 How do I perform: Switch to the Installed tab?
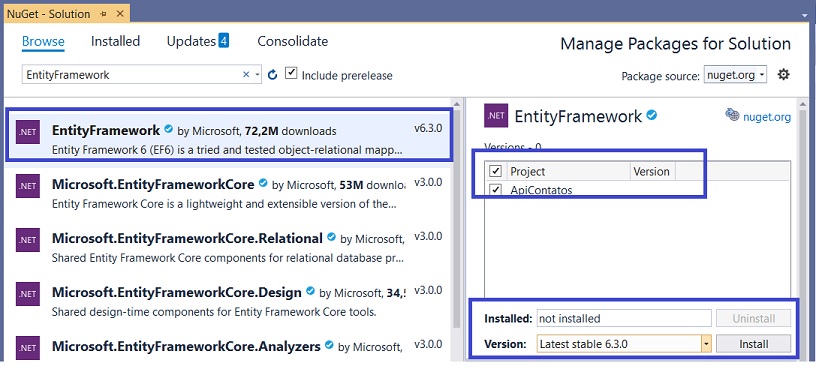click(x=116, y=41)
